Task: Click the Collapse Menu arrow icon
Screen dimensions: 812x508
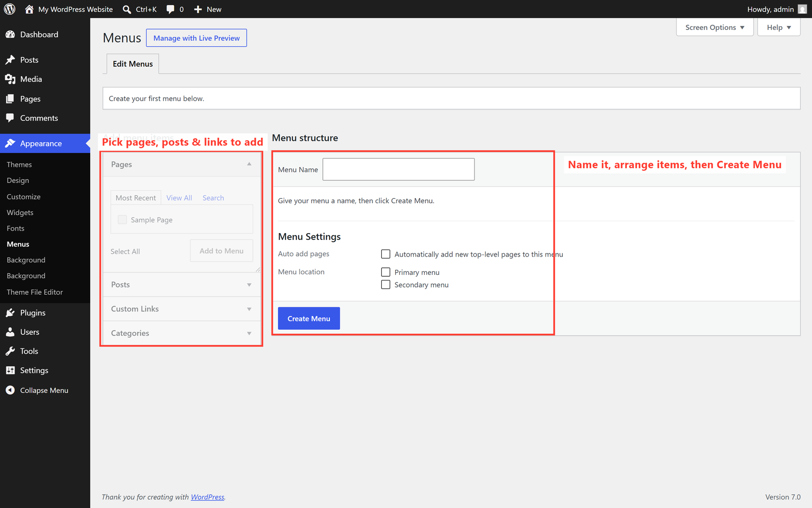Action: [10, 390]
